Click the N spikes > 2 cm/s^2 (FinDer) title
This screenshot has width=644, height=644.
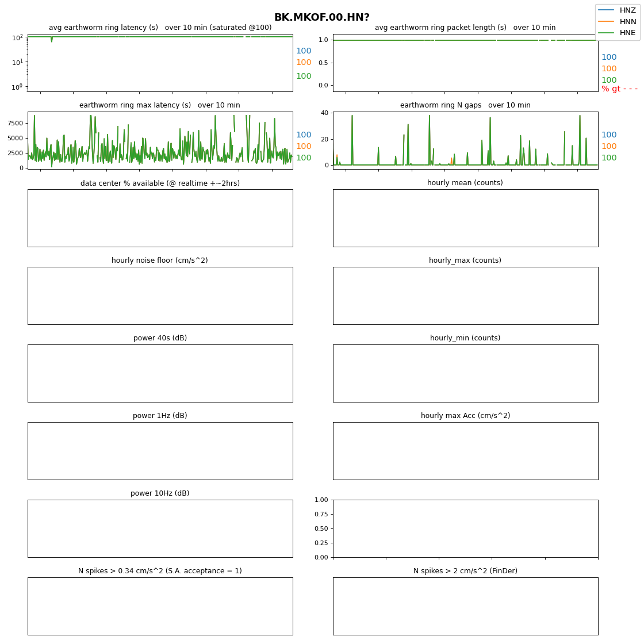(465, 571)
